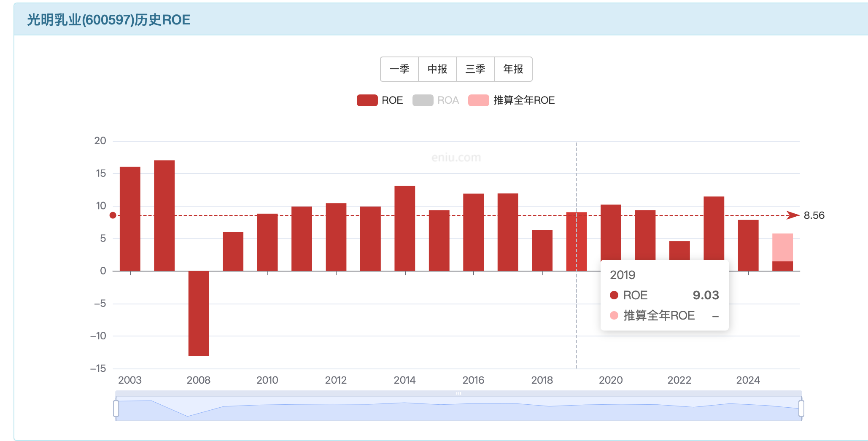Image resolution: width=868 pixels, height=441 pixels.
Task: Click the 2016 ROE bar
Action: tap(474, 232)
